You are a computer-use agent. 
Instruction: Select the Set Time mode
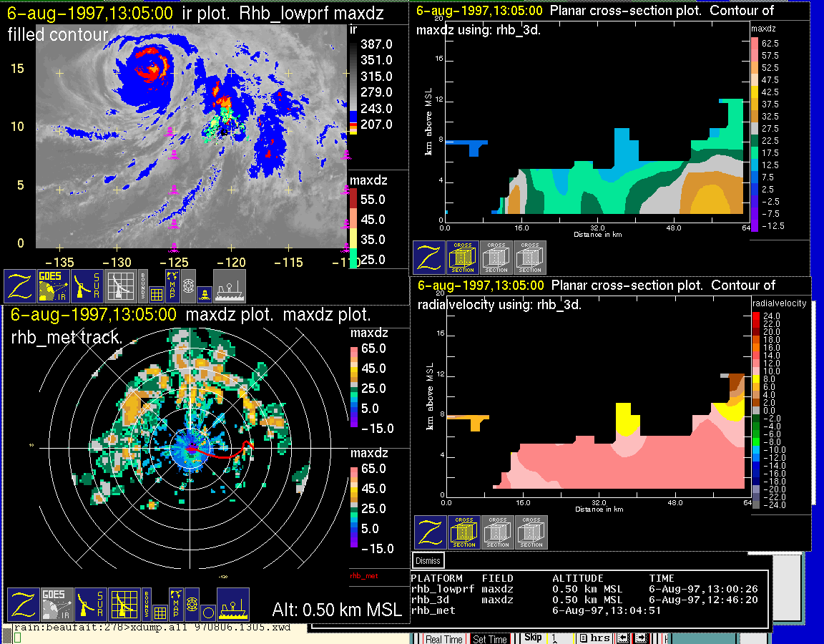pyautogui.click(x=489, y=639)
